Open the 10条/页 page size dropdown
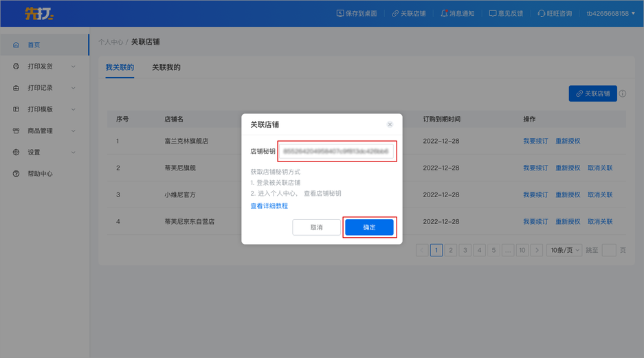Screen dimensions: 644x358 (x=564, y=250)
